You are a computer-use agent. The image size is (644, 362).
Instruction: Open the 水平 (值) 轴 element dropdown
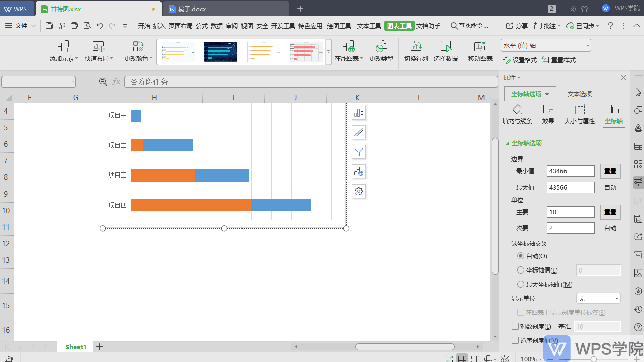click(545, 45)
